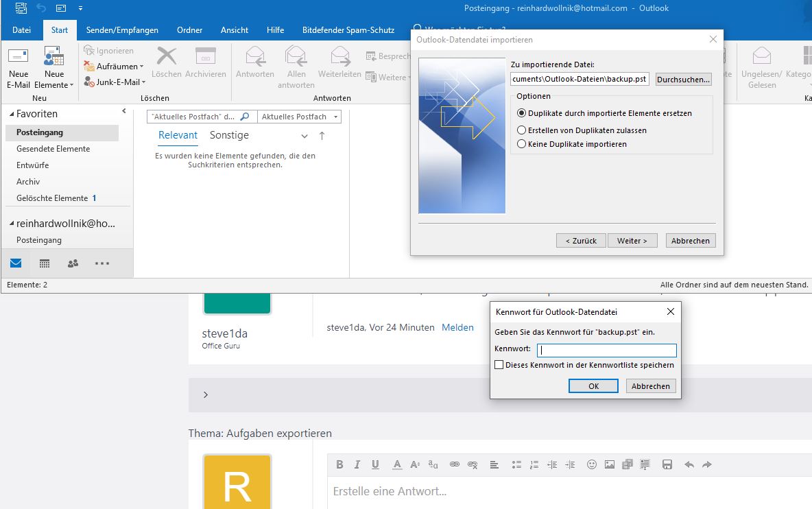
Task: Toggle italic in forum editor
Action: (357, 464)
